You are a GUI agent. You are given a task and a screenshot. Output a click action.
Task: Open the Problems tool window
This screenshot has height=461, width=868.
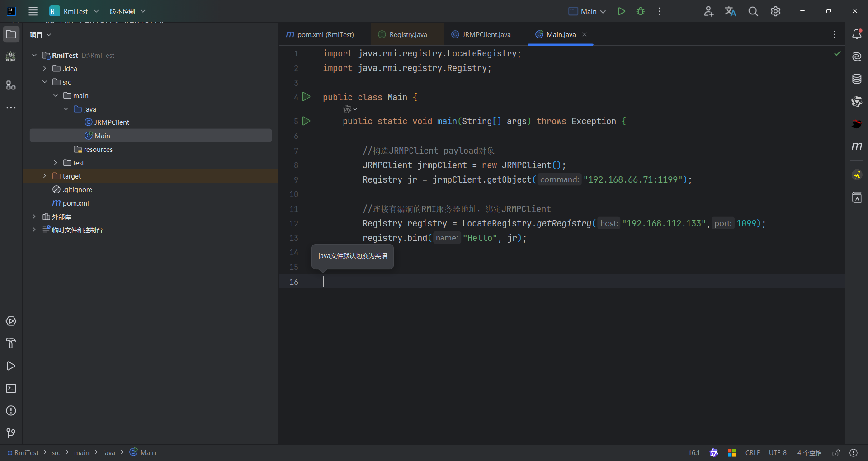coord(11,410)
